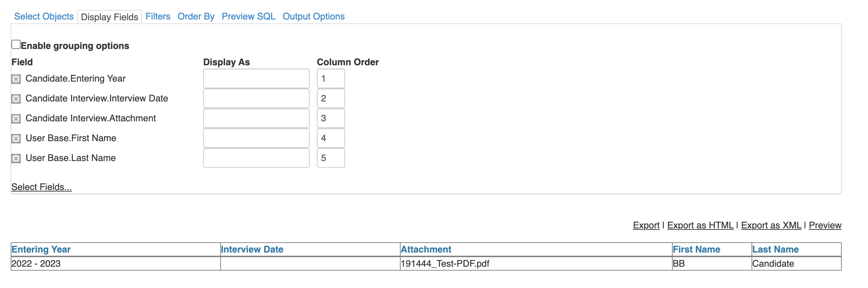Open the Preview SQL tab
868x288 pixels.
click(248, 17)
